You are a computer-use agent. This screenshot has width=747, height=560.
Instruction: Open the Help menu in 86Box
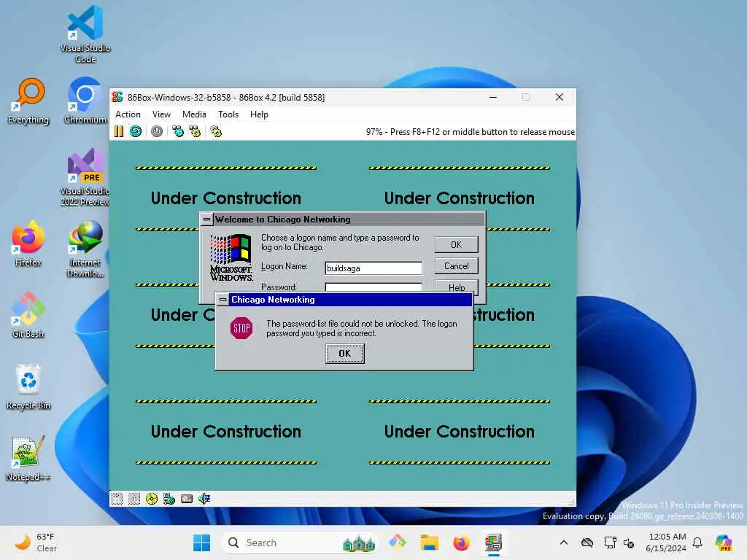(259, 114)
